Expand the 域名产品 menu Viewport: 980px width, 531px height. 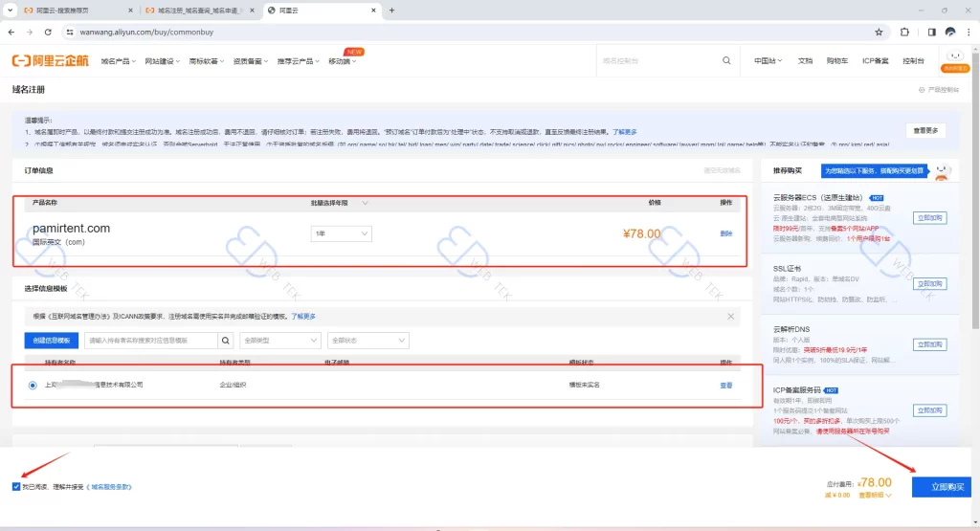click(x=118, y=61)
